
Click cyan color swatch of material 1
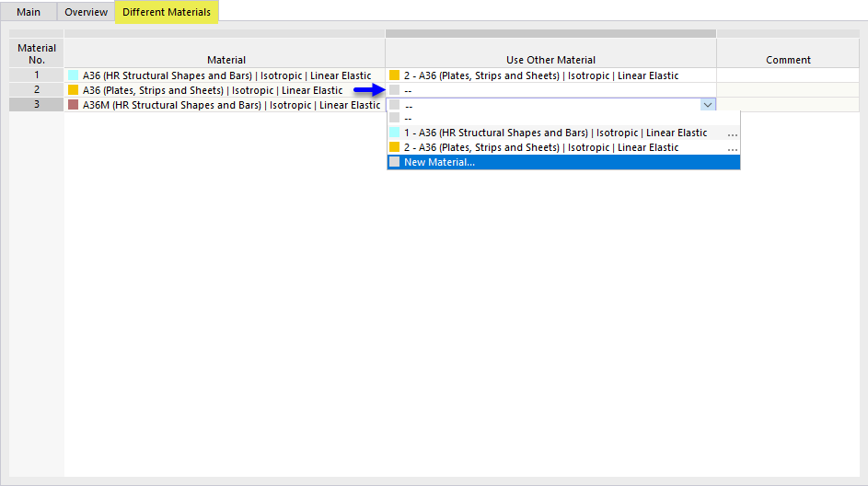click(x=73, y=75)
